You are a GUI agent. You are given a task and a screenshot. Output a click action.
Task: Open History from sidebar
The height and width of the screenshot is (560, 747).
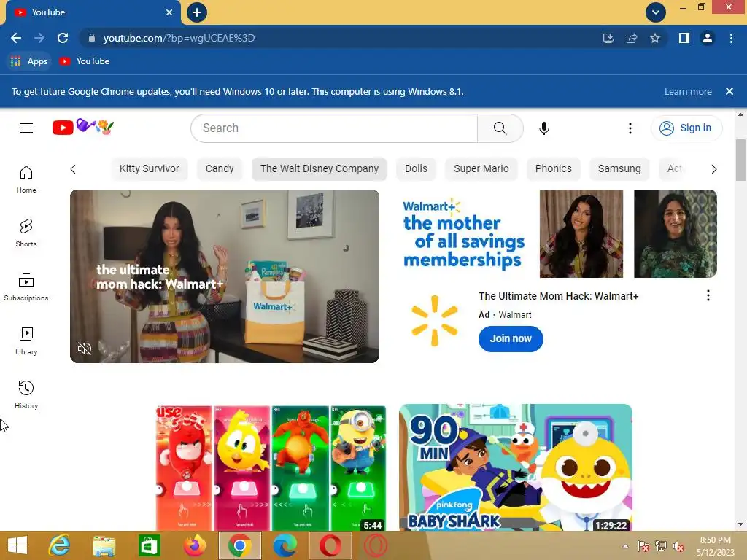[x=26, y=394]
